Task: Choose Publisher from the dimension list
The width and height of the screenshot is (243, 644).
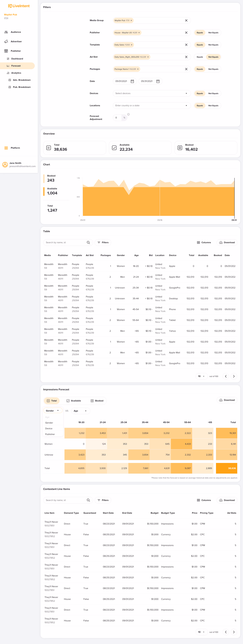Action: tap(50, 434)
